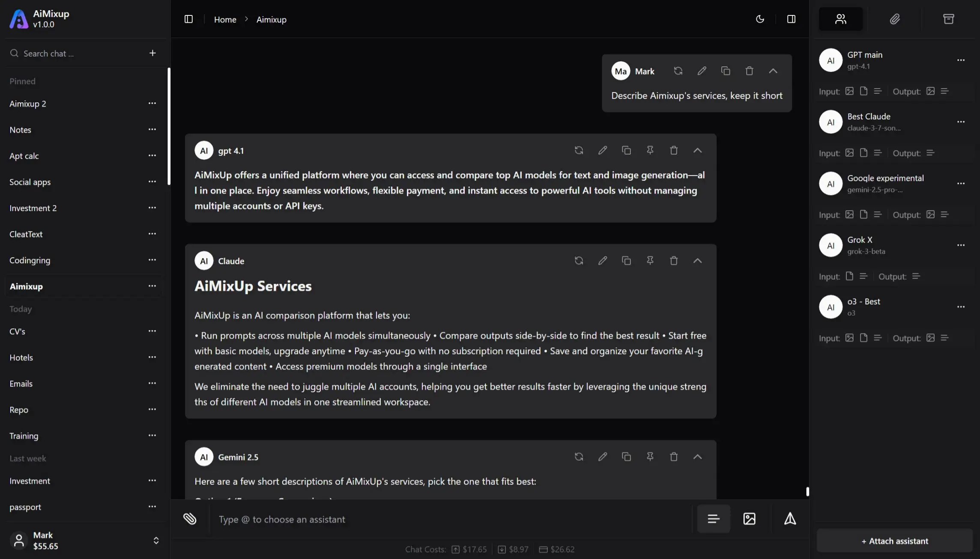Navigate to Home via the breadcrumb
This screenshot has height=559, width=980.
coord(225,20)
